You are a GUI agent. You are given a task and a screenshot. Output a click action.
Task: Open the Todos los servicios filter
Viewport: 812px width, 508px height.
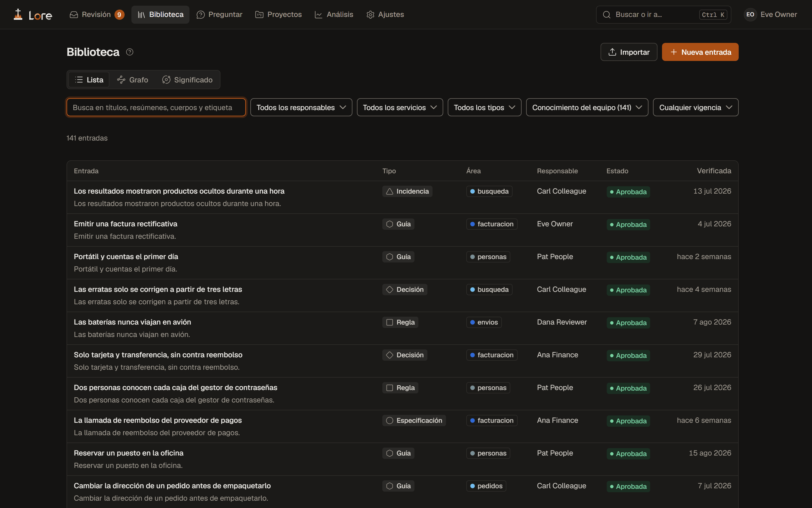(x=400, y=108)
